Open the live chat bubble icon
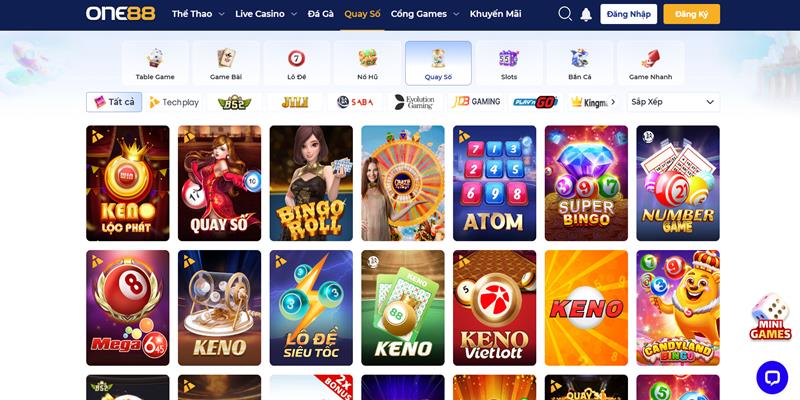800x400 pixels. pos(772,378)
